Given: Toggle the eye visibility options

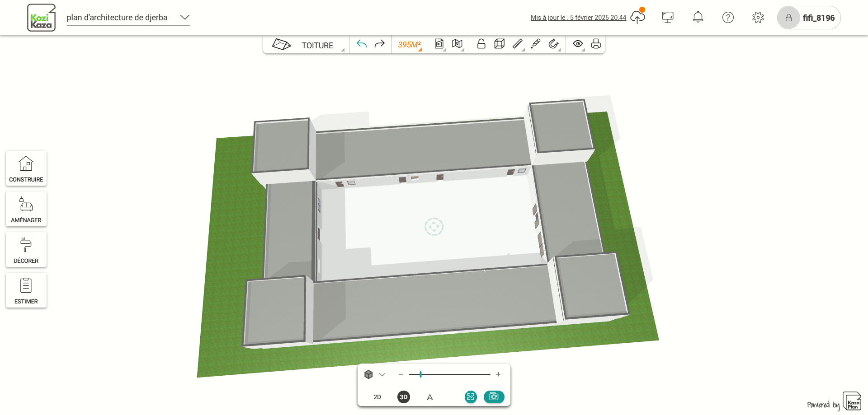Looking at the screenshot, I should click(x=577, y=44).
